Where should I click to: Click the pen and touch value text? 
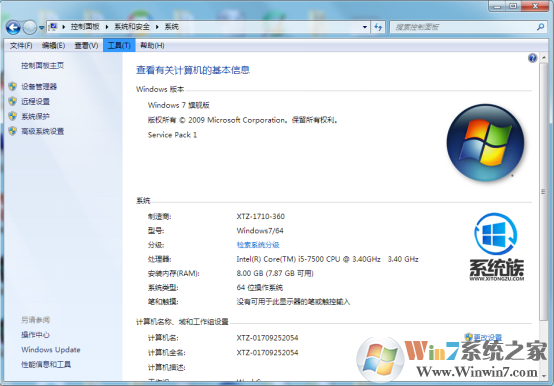(x=293, y=302)
